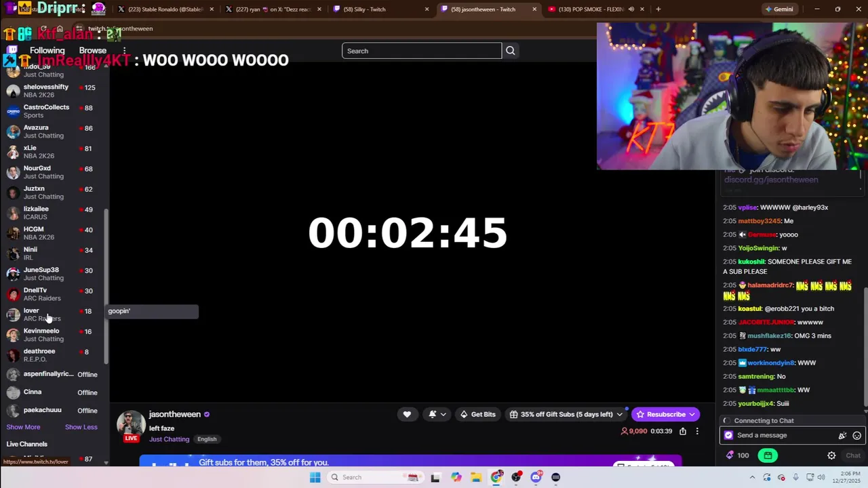Open the notification bell dropdown
Viewport: 868px width, 488px height.
[x=437, y=414]
